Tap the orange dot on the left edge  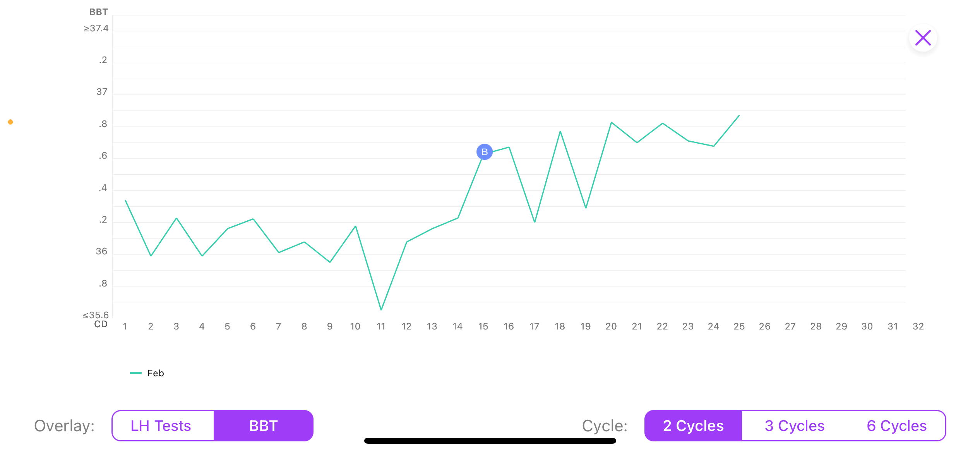coord(10,122)
